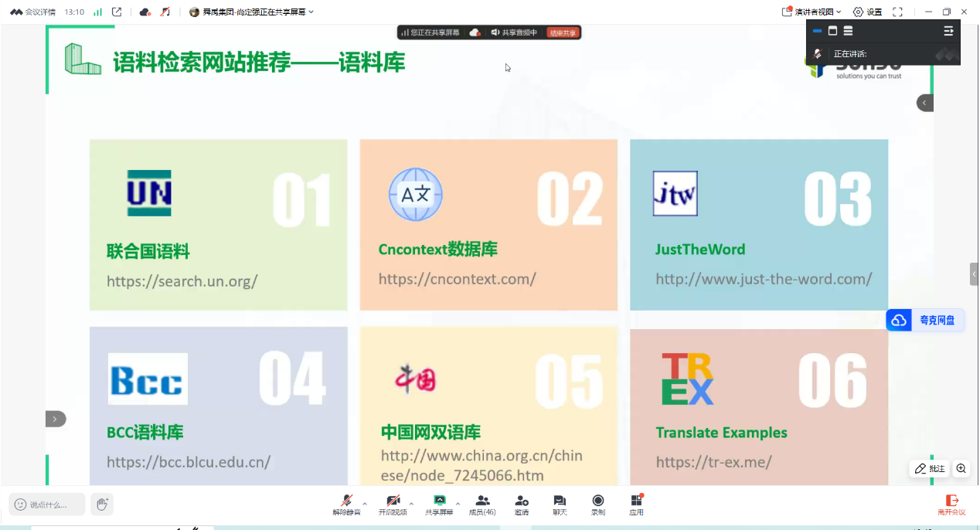Expand the audio options arrow beside 解除静音
The width and height of the screenshot is (980, 530).
point(366,503)
